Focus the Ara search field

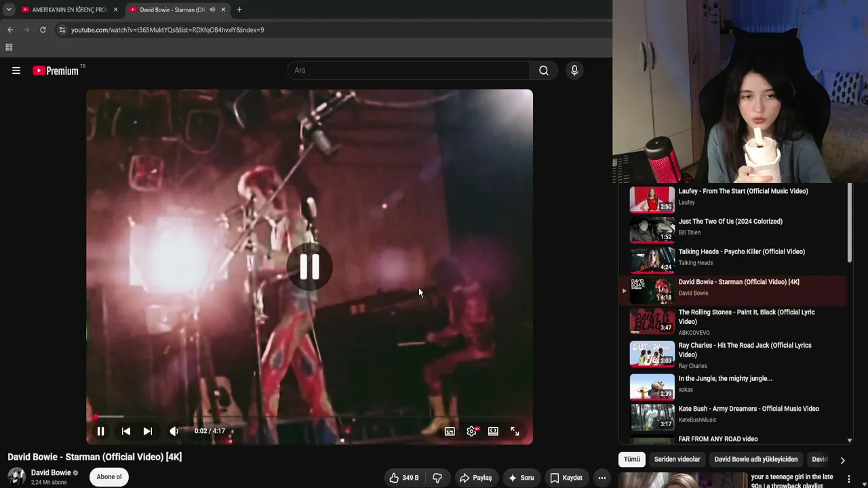[409, 70]
